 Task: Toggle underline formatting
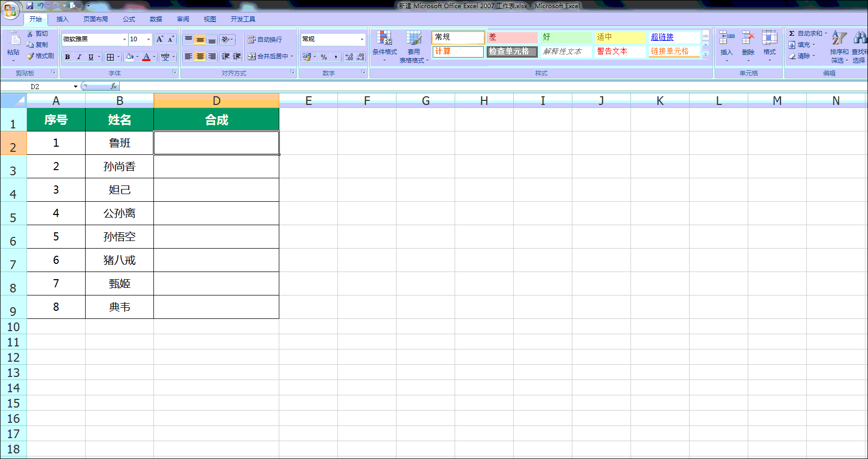[91, 57]
